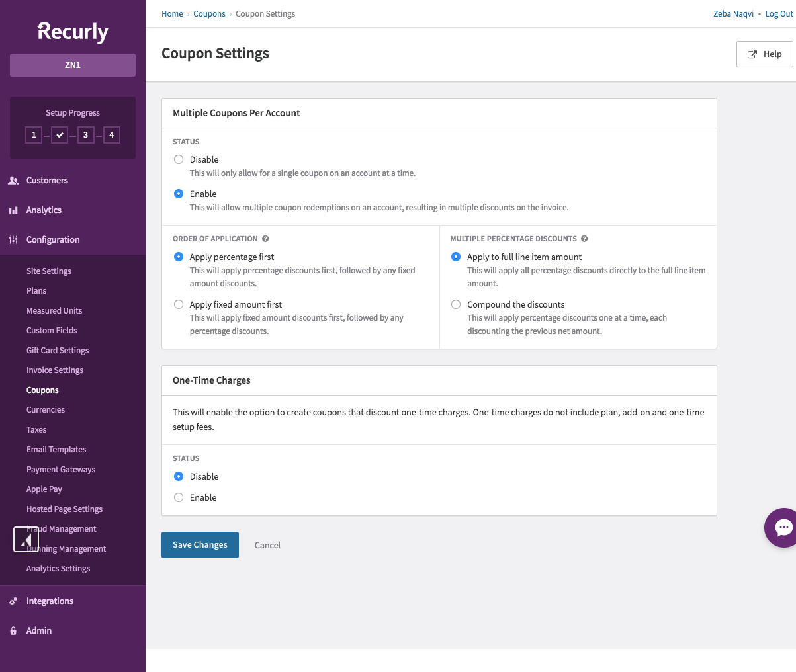Open the ZN1 site switcher
Image resolution: width=796 pixels, height=672 pixels.
click(73, 65)
